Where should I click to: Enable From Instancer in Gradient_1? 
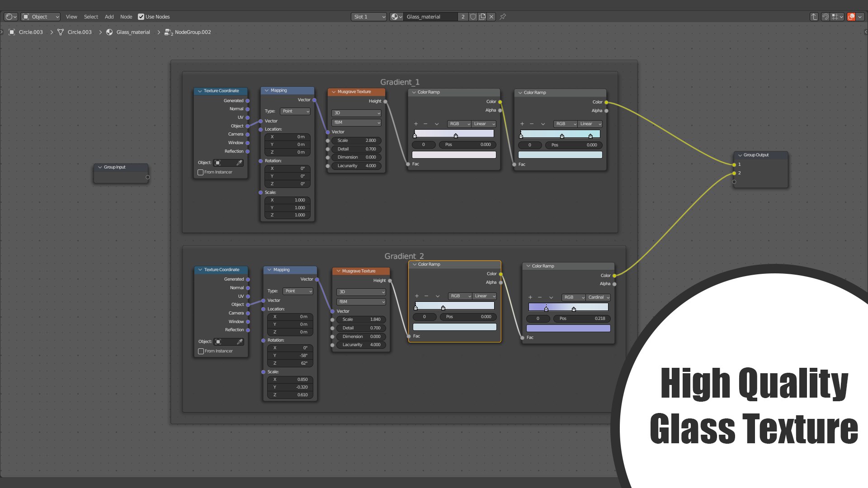pos(201,172)
